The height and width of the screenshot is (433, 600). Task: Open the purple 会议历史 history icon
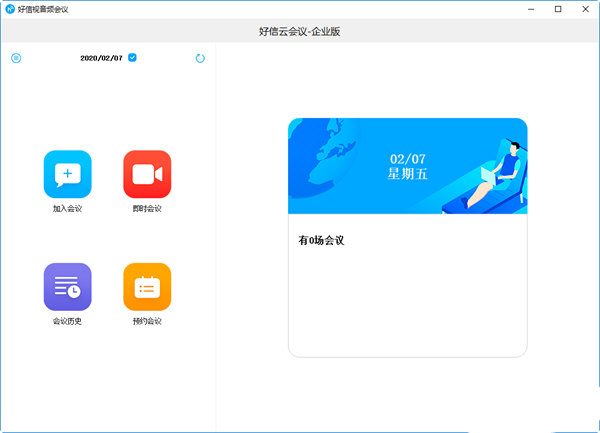pos(68,286)
